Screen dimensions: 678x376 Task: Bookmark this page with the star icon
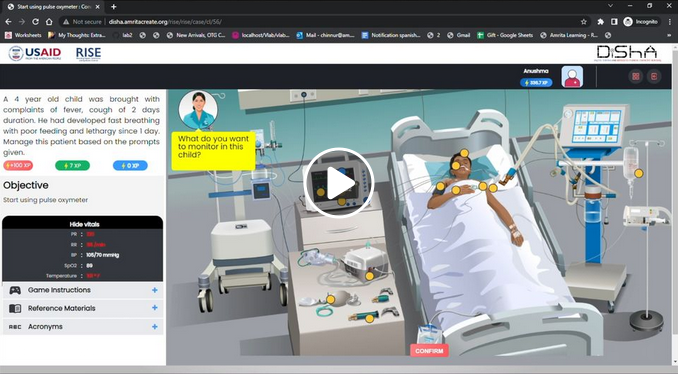point(584,22)
